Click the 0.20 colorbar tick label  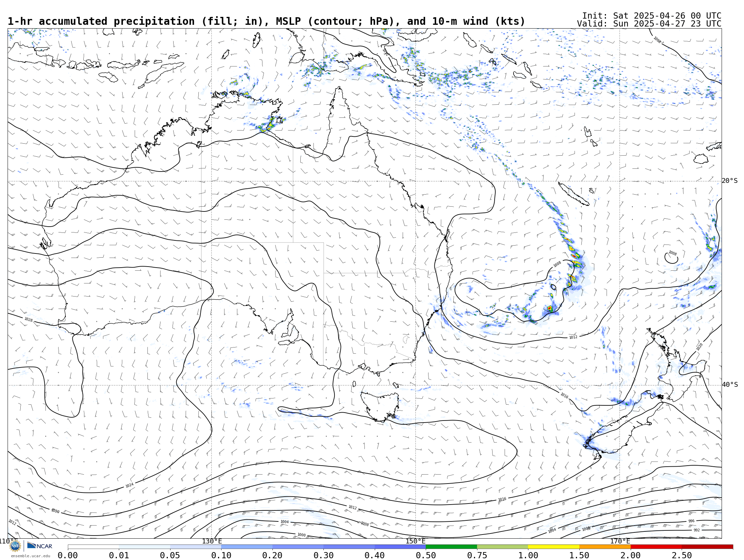tap(272, 556)
